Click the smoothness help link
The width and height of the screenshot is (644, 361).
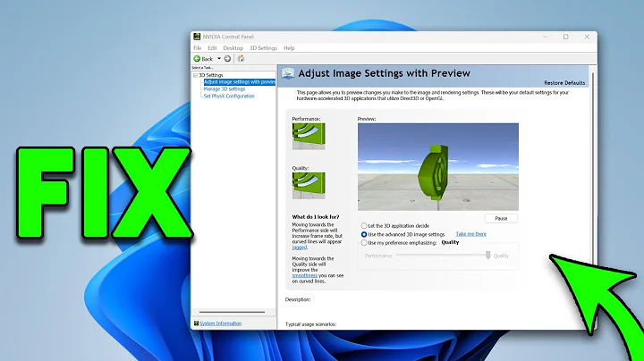[x=305, y=276]
